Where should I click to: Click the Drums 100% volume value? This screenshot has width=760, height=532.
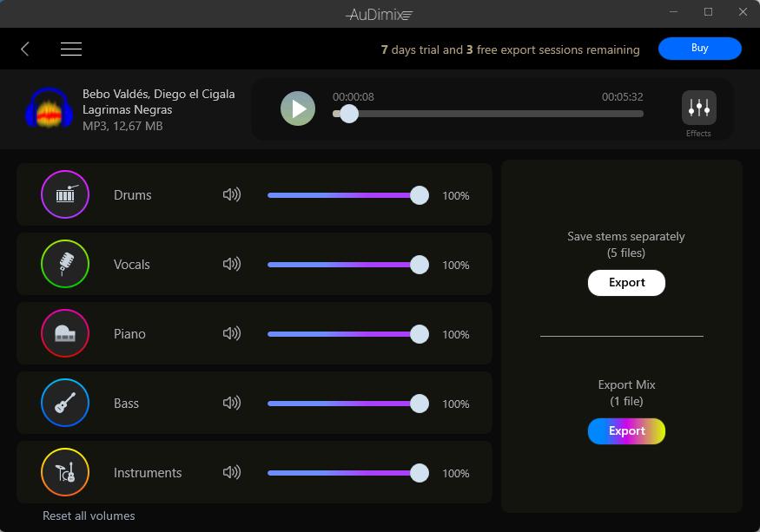coord(456,196)
